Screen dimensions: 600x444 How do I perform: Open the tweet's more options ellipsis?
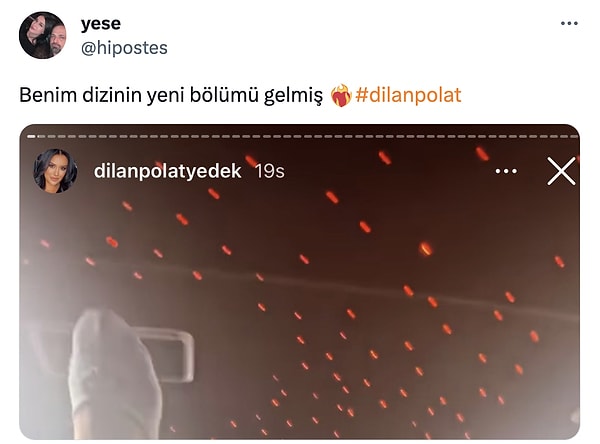[x=569, y=23]
